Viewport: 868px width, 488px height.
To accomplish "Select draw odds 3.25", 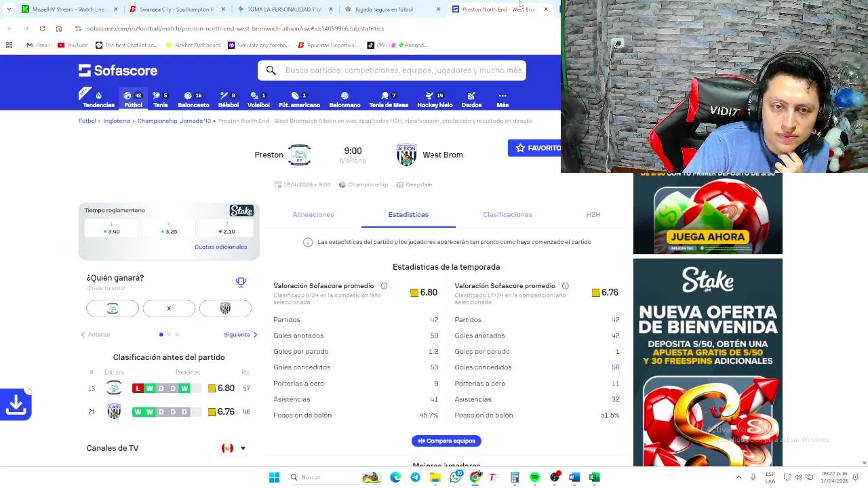I will (169, 228).
